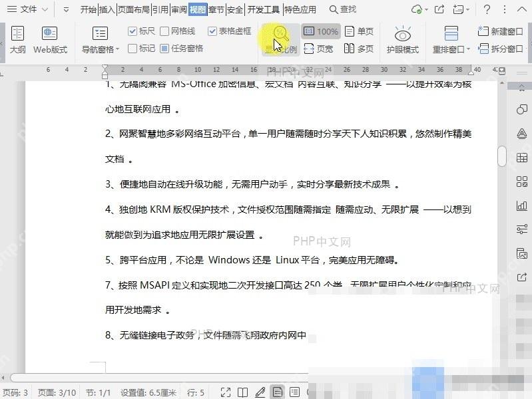Image resolution: width=532 pixels, height=399 pixels.
Task: Click the first-line indent marker on ruler
Action: pyautogui.click(x=105, y=67)
